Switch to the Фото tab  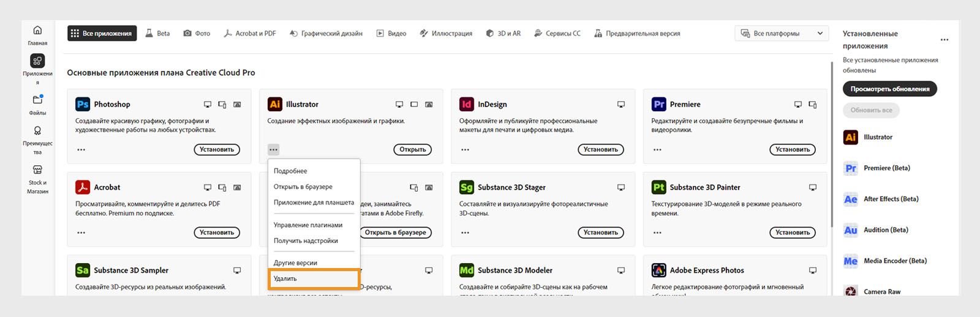pyautogui.click(x=197, y=34)
